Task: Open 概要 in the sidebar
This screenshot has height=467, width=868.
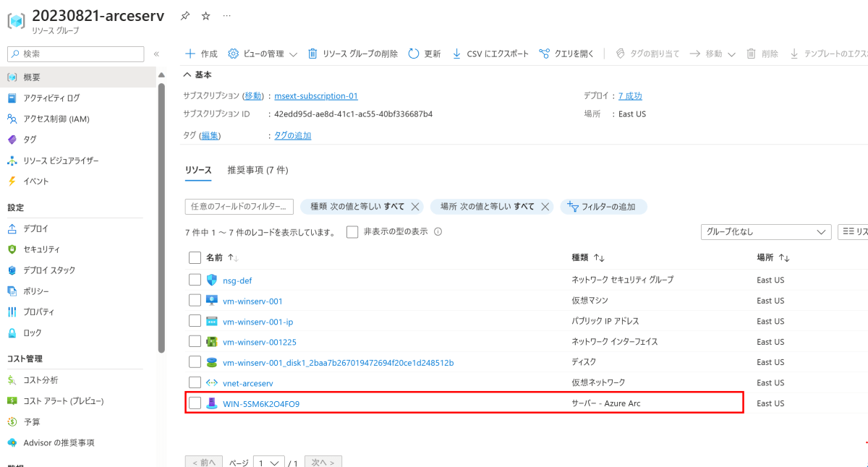Action: point(78,77)
